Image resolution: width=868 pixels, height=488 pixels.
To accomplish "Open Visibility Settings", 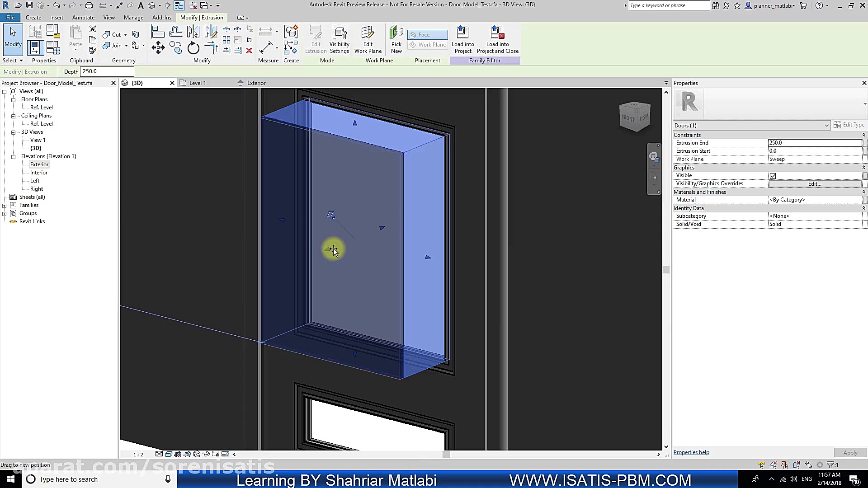I will pyautogui.click(x=339, y=40).
